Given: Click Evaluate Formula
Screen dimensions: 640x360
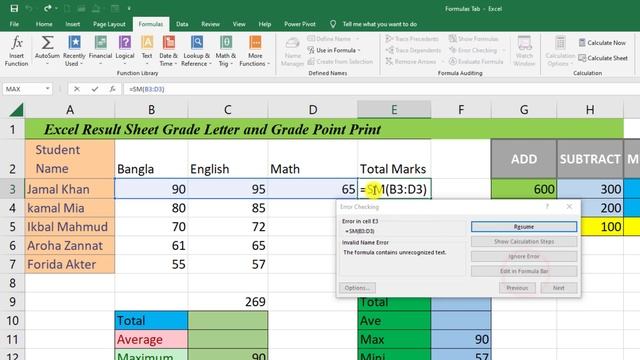Looking at the screenshot, I should [x=476, y=61].
